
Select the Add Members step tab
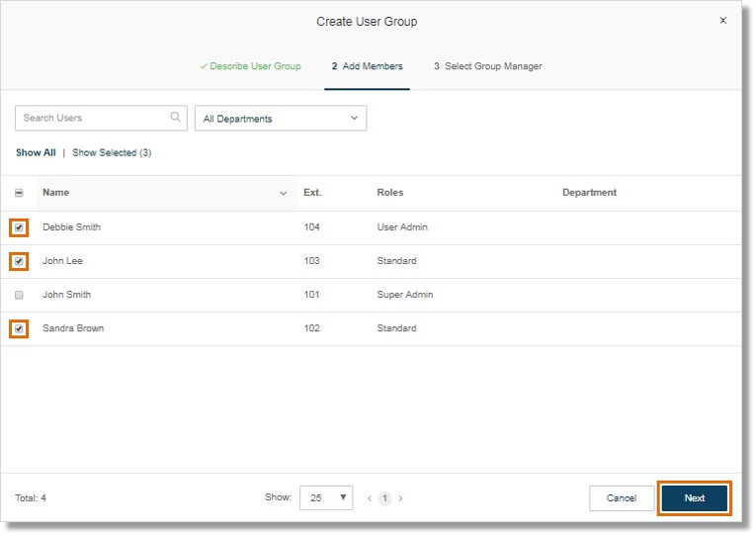[x=367, y=66]
